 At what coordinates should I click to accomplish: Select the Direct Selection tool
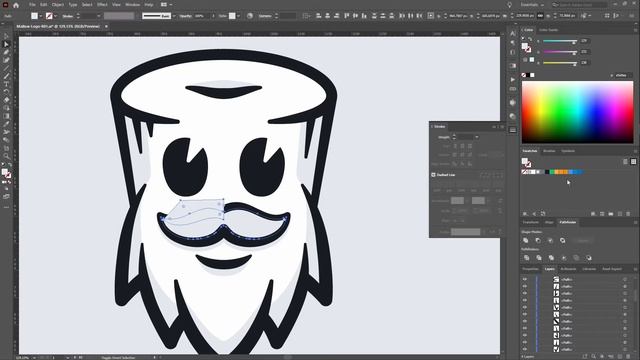tap(6, 44)
